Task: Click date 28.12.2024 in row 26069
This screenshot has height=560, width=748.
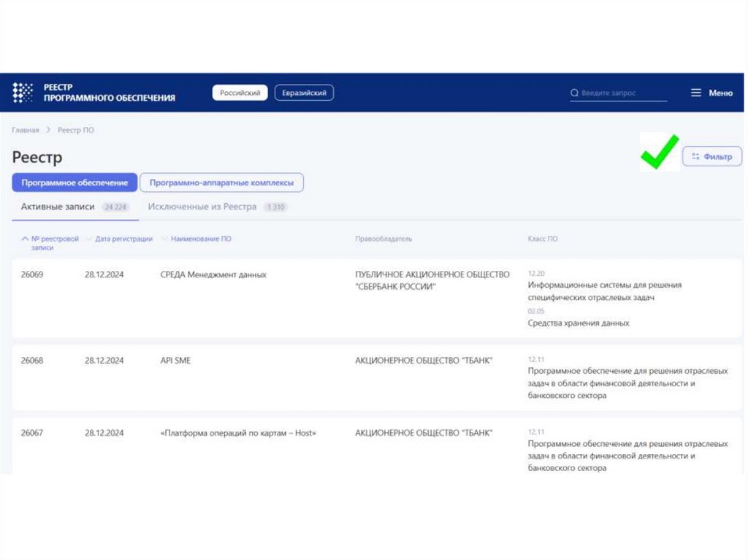Action: tap(104, 275)
